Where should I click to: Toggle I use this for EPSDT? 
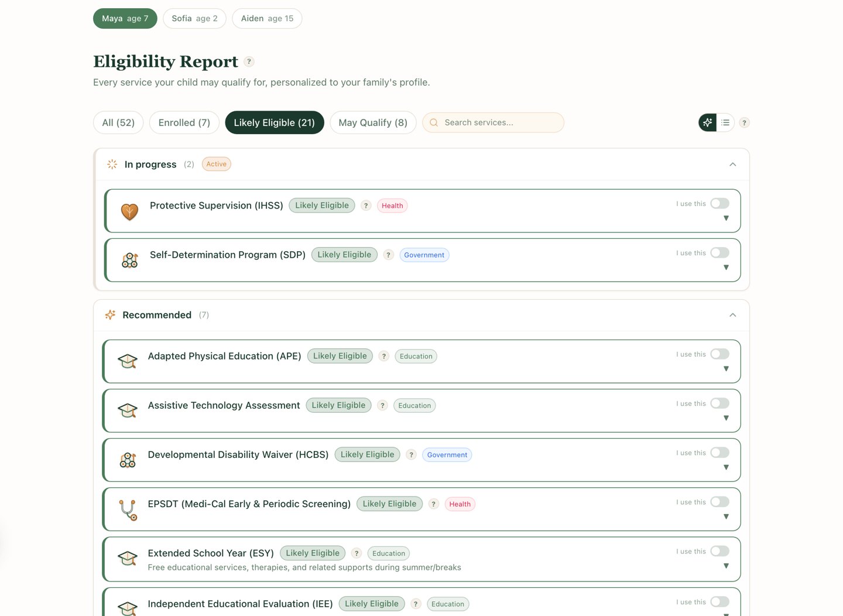(720, 502)
